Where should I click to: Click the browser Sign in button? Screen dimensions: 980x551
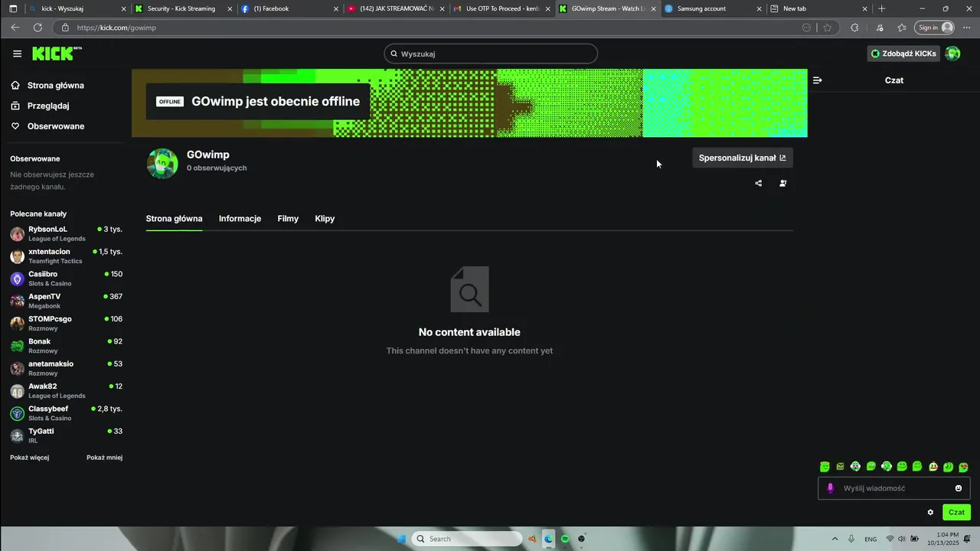tap(935, 28)
